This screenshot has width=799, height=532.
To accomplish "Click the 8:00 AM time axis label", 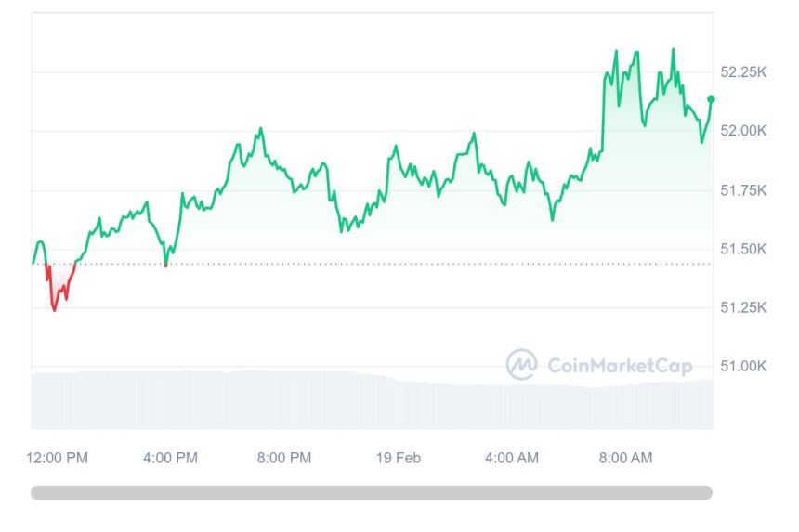I will click(x=625, y=458).
